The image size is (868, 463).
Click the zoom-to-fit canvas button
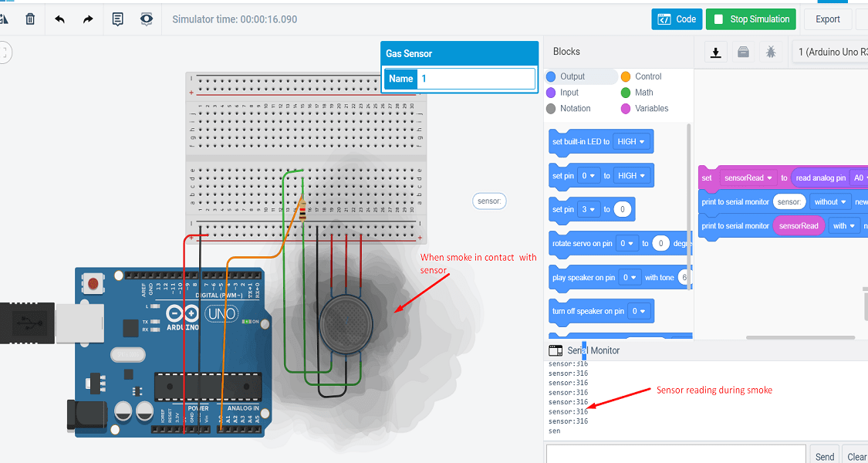pyautogui.click(x=5, y=52)
